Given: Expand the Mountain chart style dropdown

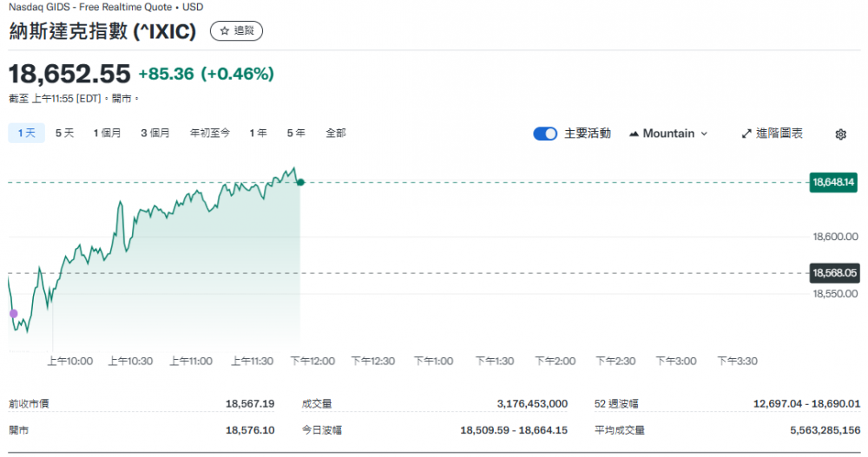Looking at the screenshot, I should pos(668,134).
